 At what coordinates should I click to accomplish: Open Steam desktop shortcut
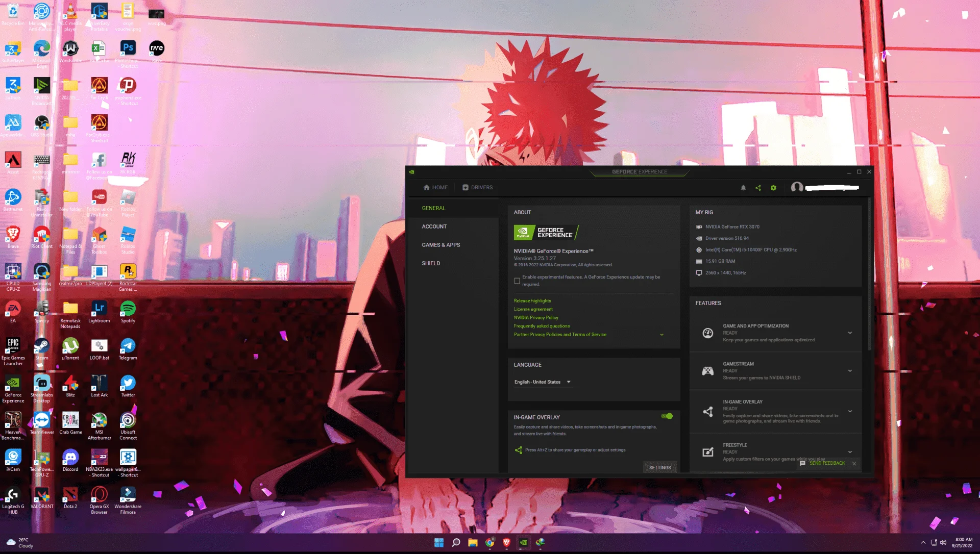coord(41,349)
